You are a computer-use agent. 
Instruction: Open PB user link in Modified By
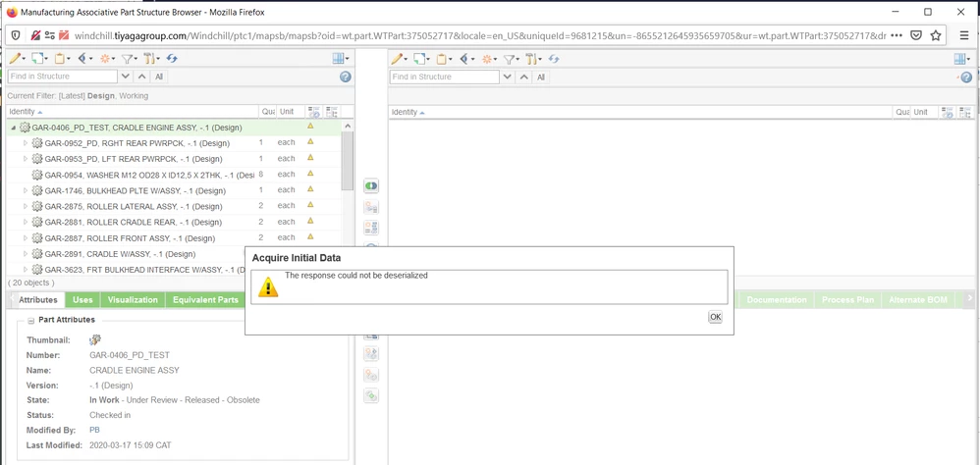tap(94, 430)
